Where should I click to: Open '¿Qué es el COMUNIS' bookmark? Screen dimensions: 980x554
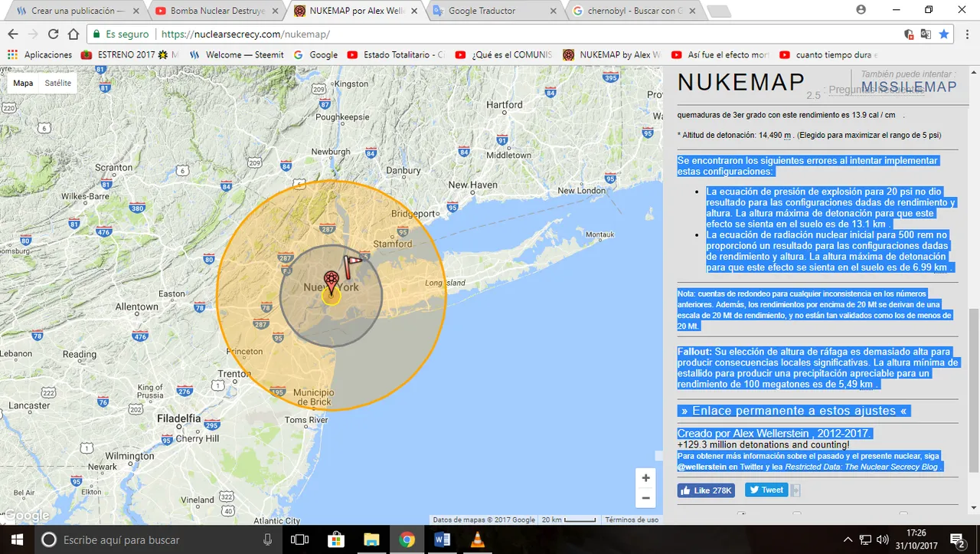tap(503, 54)
